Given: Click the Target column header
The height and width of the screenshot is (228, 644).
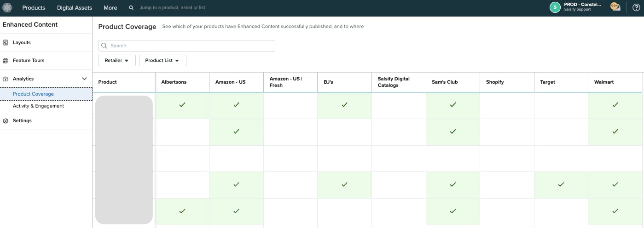Looking at the screenshot, I should (561, 82).
